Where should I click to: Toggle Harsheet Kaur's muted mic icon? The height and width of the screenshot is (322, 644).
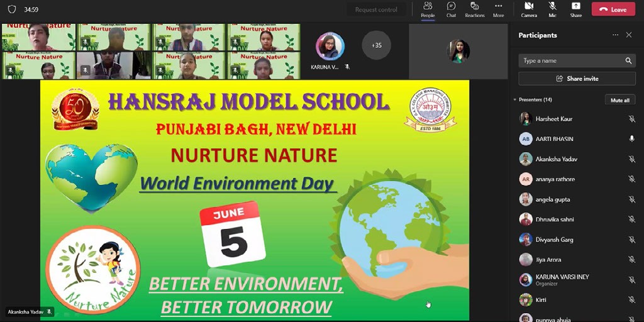pyautogui.click(x=631, y=119)
